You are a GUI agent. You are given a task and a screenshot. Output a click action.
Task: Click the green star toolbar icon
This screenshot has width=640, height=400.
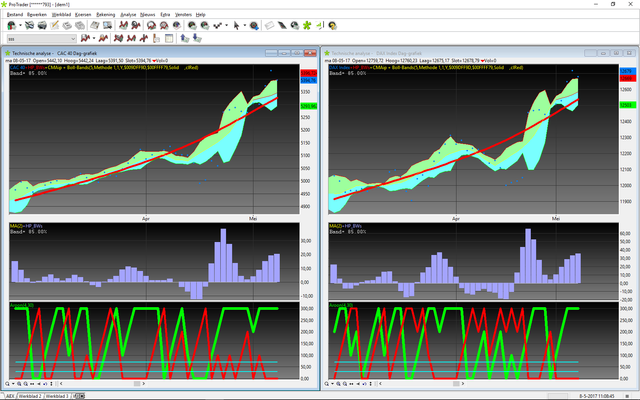(x=307, y=26)
